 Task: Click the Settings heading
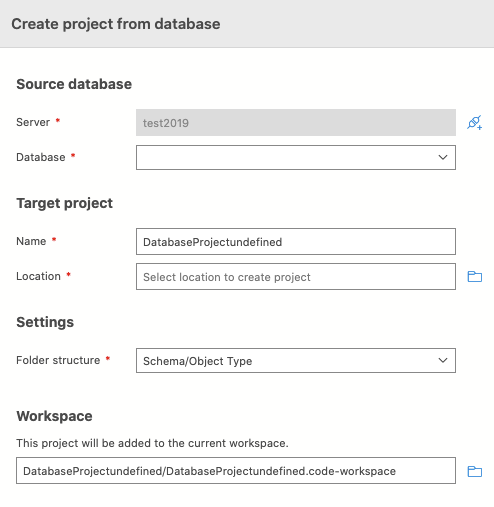(x=45, y=322)
